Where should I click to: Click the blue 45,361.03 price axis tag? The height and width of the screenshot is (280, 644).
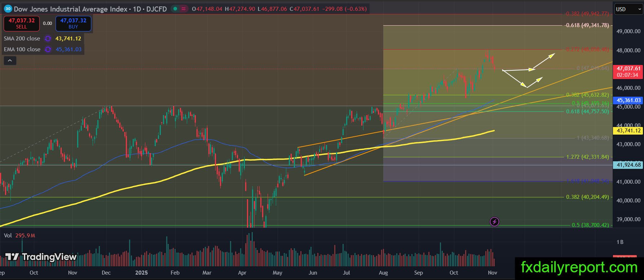point(628,100)
